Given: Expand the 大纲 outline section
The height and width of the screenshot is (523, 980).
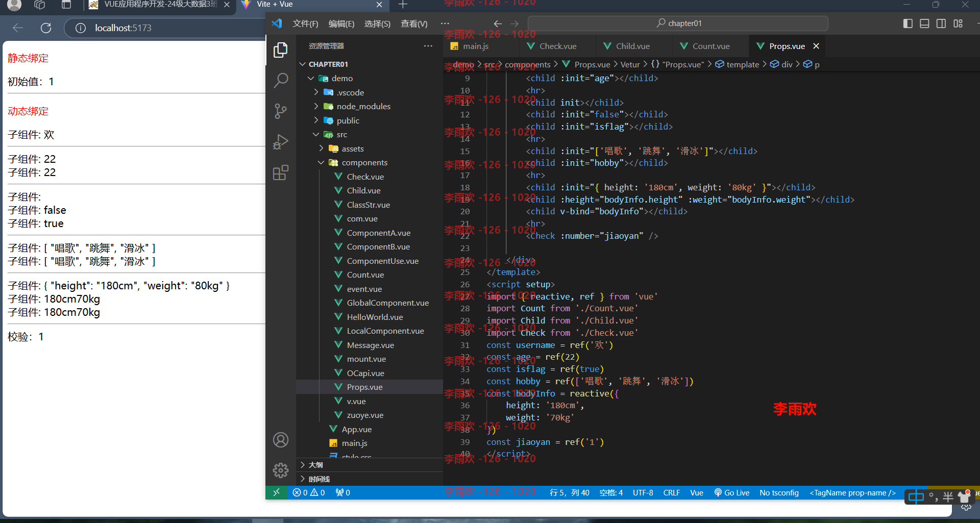Looking at the screenshot, I should pyautogui.click(x=369, y=465).
